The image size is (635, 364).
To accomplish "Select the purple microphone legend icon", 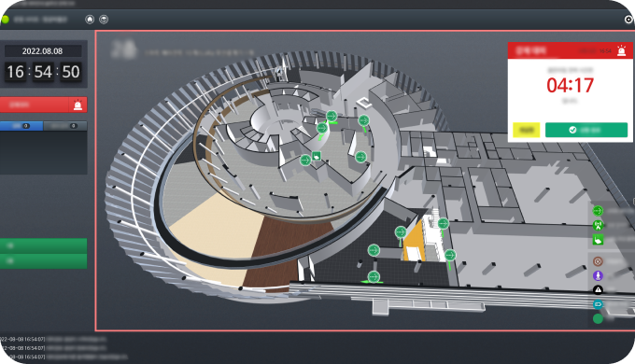I will (598, 275).
